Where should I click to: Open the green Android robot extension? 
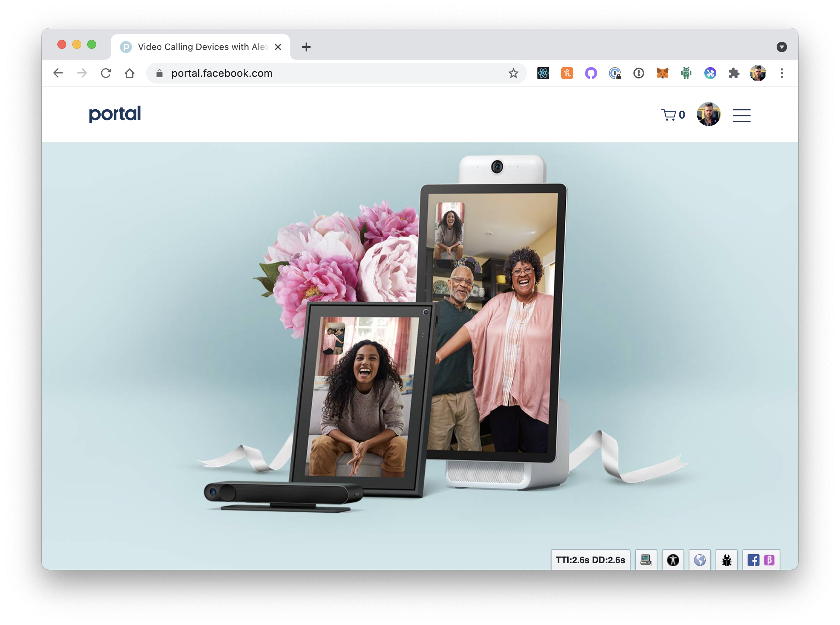(686, 73)
